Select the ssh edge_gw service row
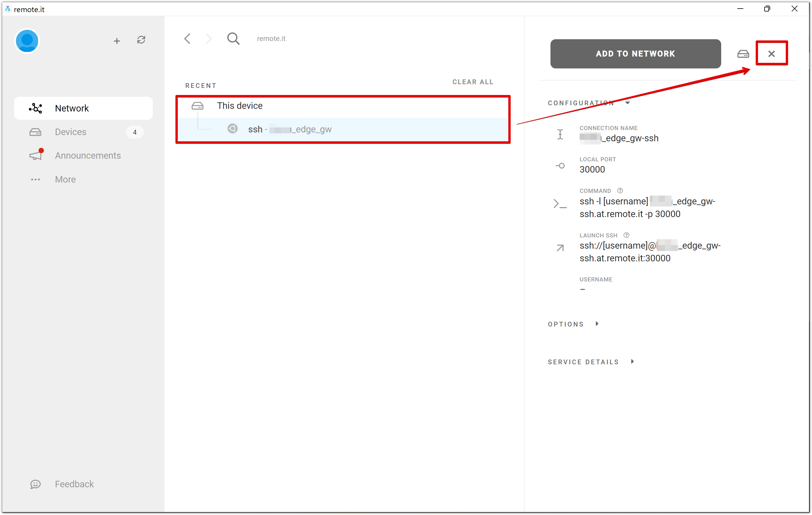 point(343,129)
